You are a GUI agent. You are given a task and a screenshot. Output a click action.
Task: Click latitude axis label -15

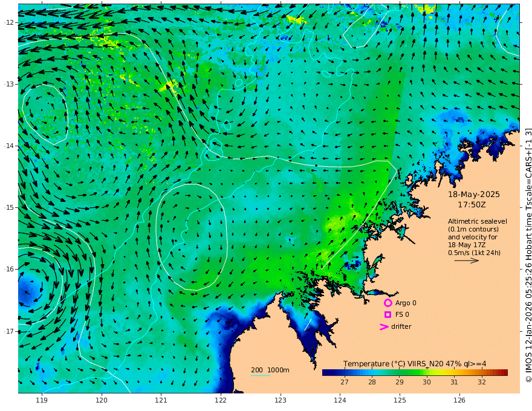(x=9, y=207)
